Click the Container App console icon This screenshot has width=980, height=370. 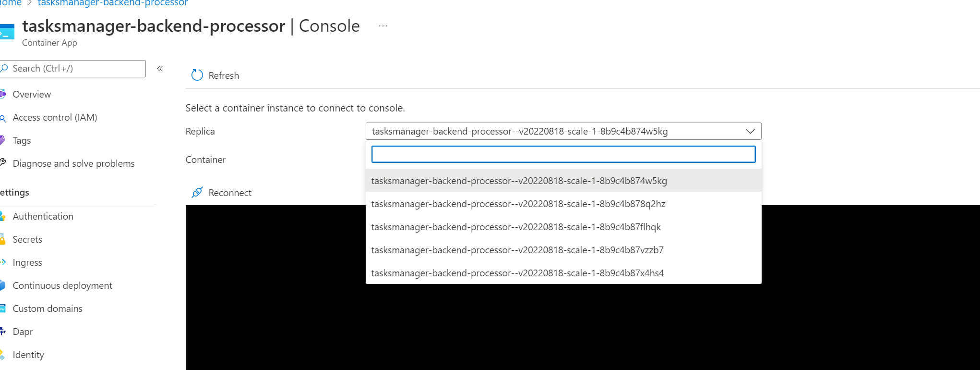(7, 32)
